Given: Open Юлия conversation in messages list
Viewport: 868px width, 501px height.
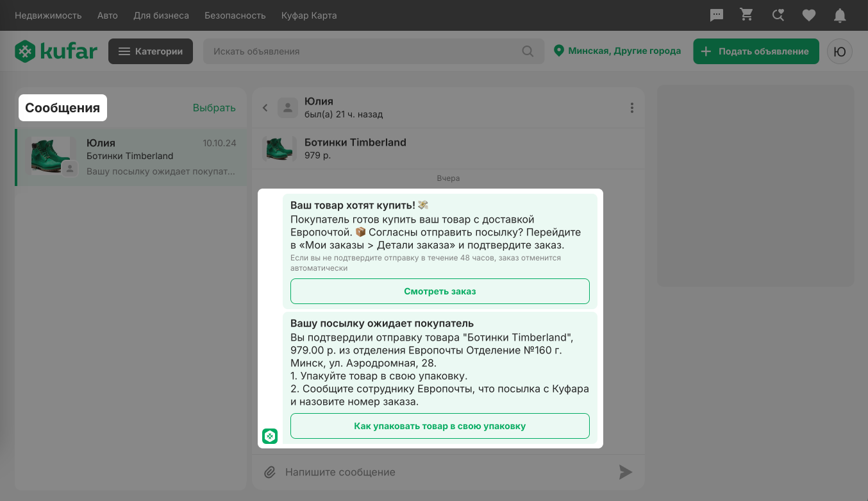Looking at the screenshot, I should (x=131, y=157).
